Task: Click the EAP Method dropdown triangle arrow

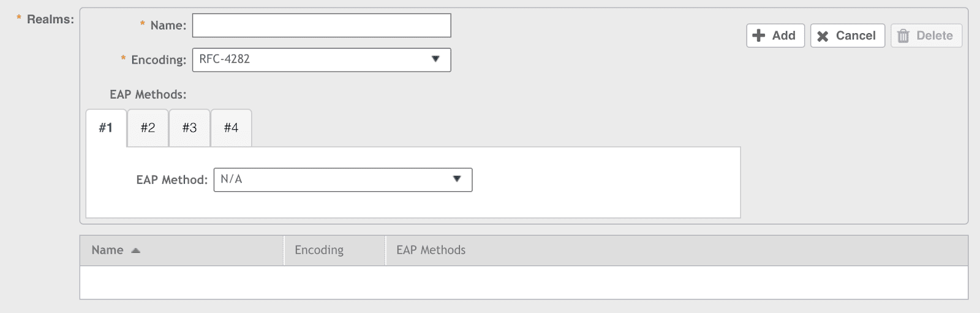Action: [x=457, y=179]
